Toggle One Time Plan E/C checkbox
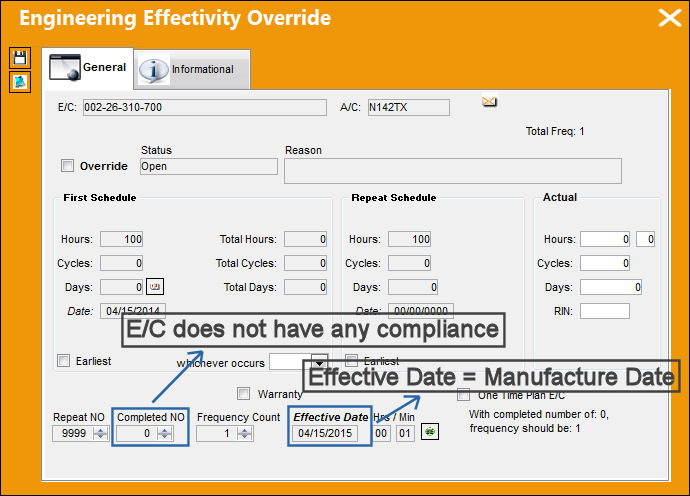This screenshot has width=690, height=496. [463, 395]
